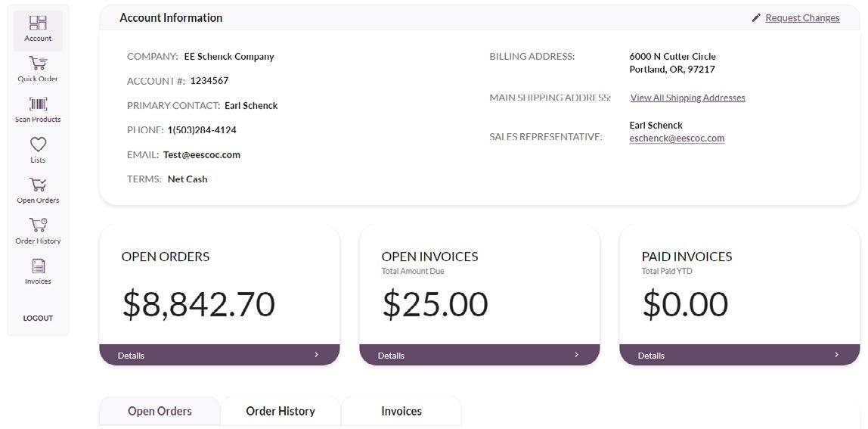Screen dimensions: 868x429
Task: Click the eschenck@eescoc.com email link
Action: coord(677,138)
